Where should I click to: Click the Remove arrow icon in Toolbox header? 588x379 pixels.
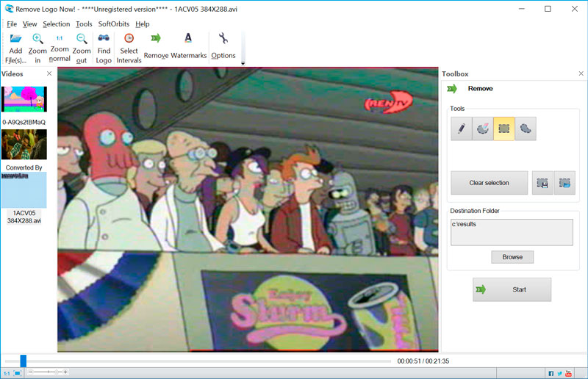point(452,89)
